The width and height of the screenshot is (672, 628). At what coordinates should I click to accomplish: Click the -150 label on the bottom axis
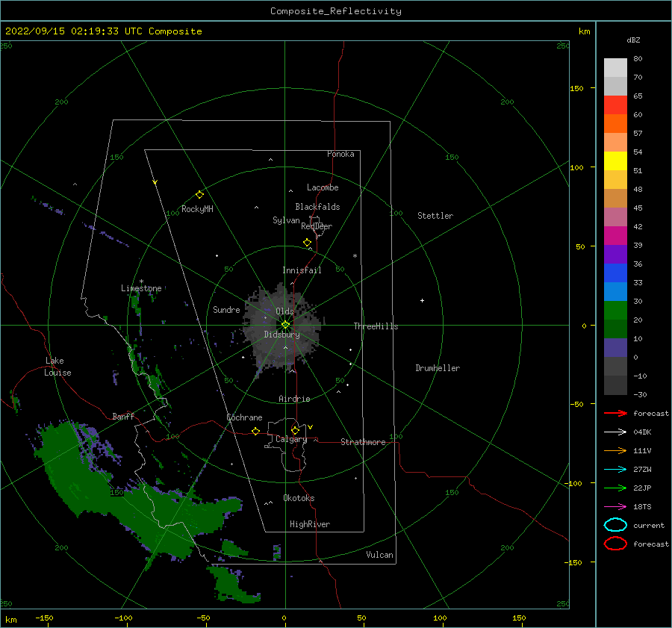(44, 618)
